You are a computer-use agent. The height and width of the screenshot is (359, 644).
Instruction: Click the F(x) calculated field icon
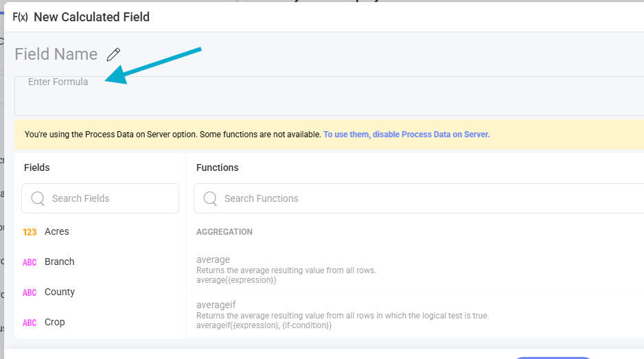(x=20, y=17)
